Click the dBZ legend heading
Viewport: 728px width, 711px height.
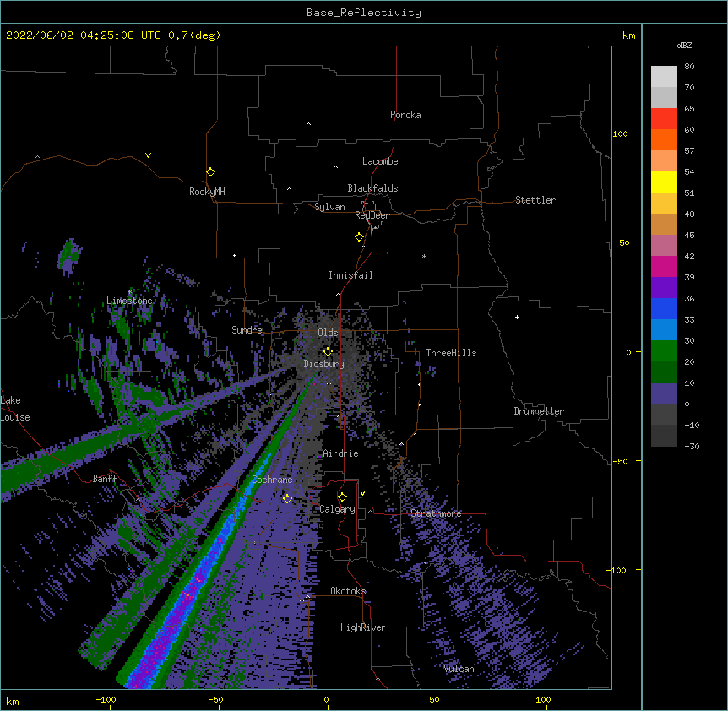pos(684,45)
